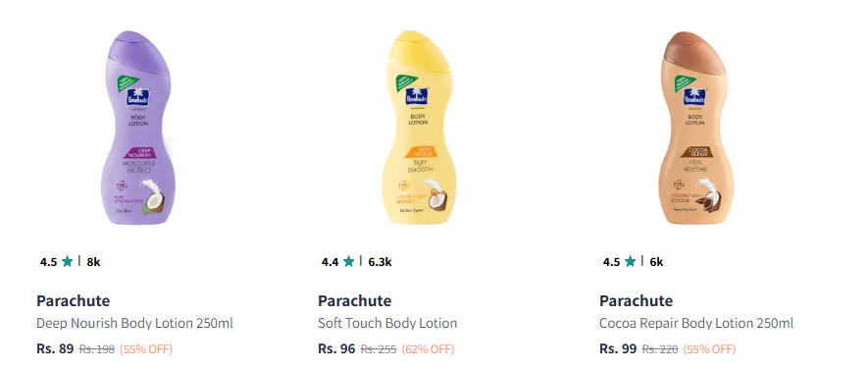This screenshot has width=868, height=371.
Task: Click the Parachute logo on yellow bottle
Action: click(x=417, y=98)
